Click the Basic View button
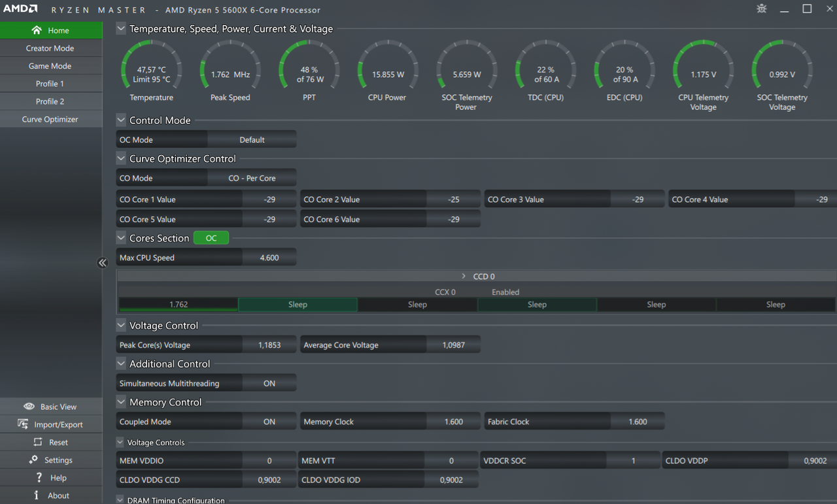 click(x=51, y=407)
